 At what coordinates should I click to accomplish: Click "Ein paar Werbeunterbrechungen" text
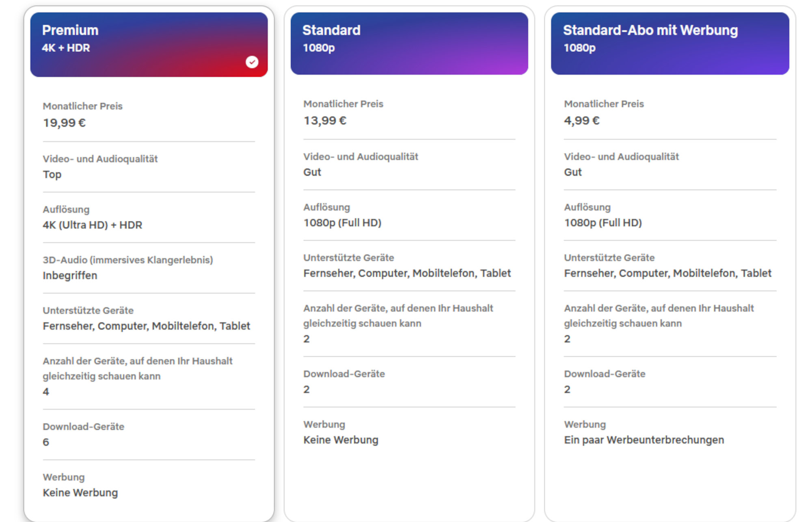pyautogui.click(x=644, y=440)
